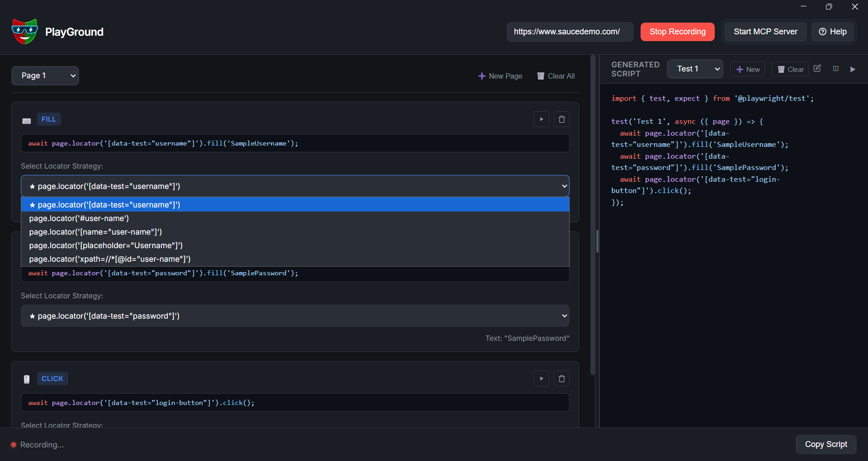Click the CLICK action badge
The width and height of the screenshot is (868, 461).
pyautogui.click(x=52, y=379)
